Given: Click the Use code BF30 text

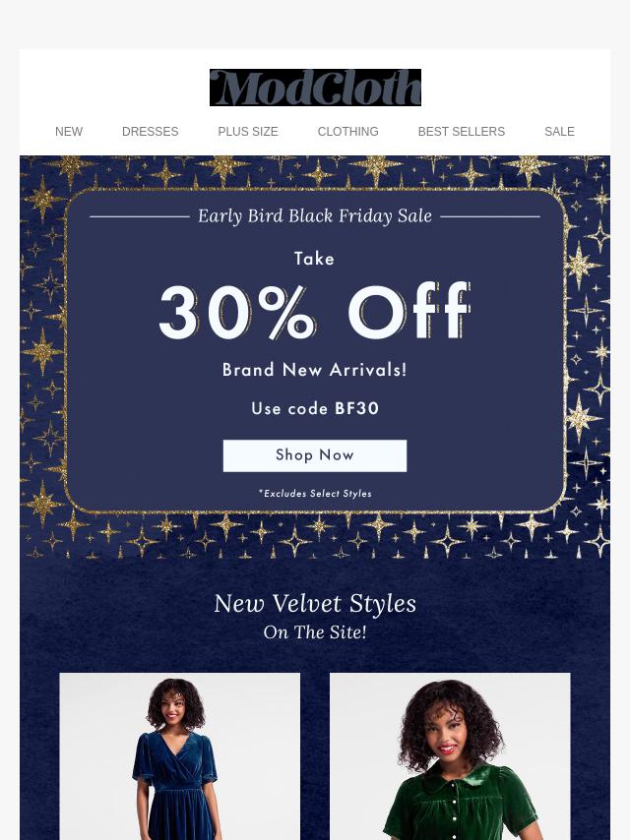Looking at the screenshot, I should pyautogui.click(x=315, y=408).
